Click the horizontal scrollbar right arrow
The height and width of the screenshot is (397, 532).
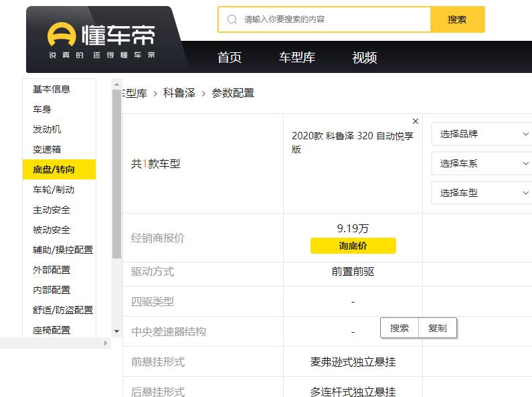point(106,343)
